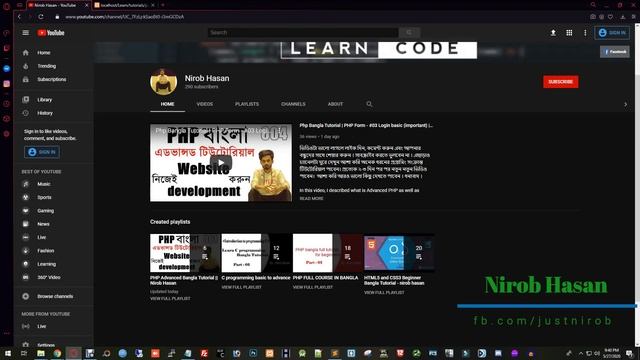The width and height of the screenshot is (640, 360).
Task: Click Sign In button in top right
Action: 612,33
